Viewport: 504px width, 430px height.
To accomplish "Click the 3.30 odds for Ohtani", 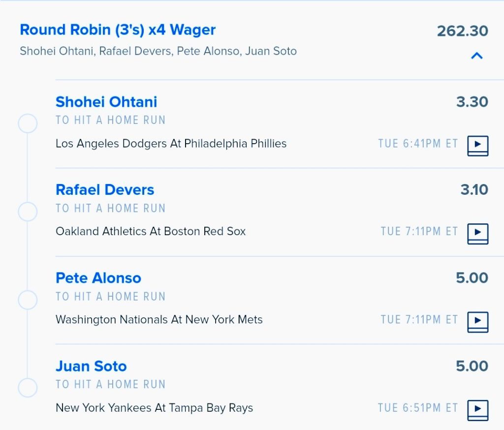I will coord(472,102).
